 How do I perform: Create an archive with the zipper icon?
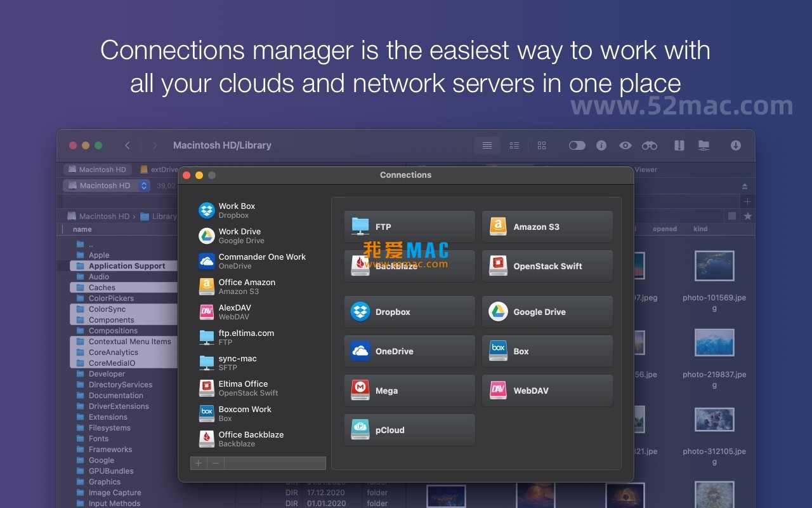coord(679,145)
